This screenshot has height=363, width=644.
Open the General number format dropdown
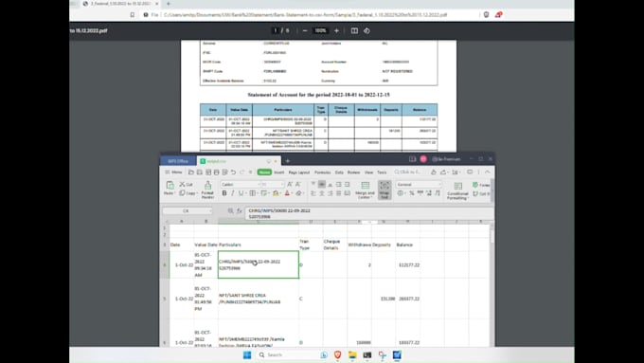pyautogui.click(x=419, y=185)
